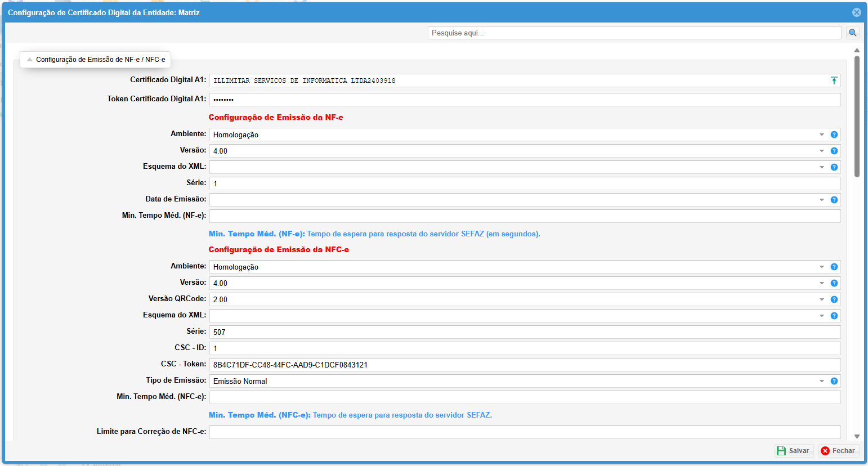Viewport: 868px width, 466px height.
Task: Open the NF-e Ambiente dropdown
Action: [821, 135]
